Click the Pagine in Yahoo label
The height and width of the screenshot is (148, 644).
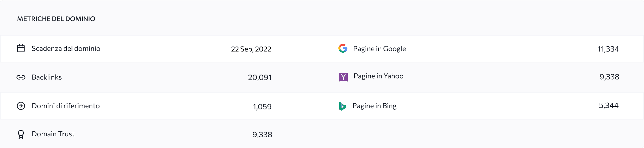[x=378, y=76]
